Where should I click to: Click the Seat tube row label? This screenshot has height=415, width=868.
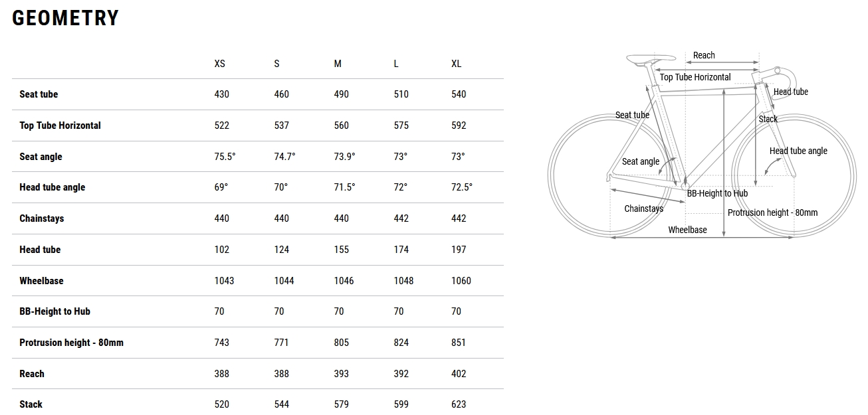39,94
